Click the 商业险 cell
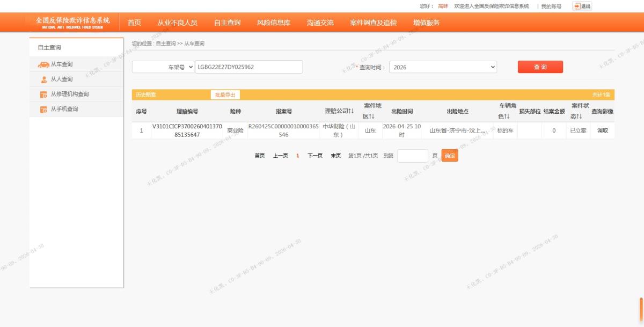 coord(235,130)
